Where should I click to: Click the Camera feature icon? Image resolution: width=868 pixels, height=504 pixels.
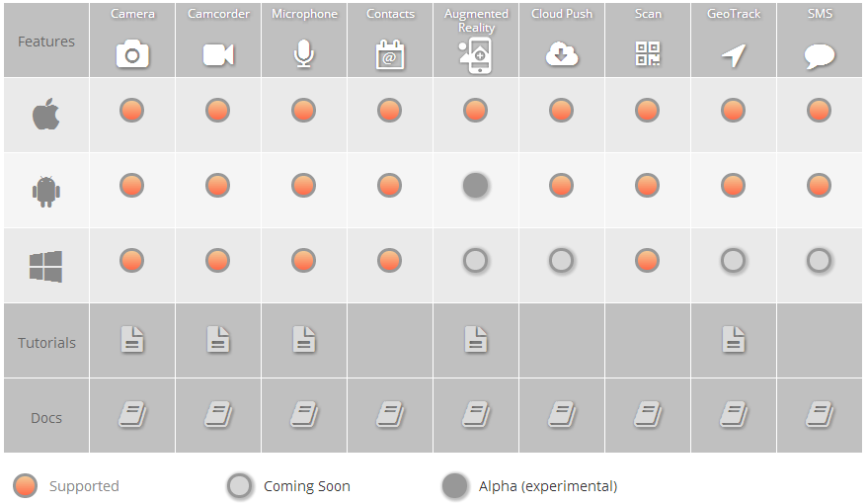point(132,54)
